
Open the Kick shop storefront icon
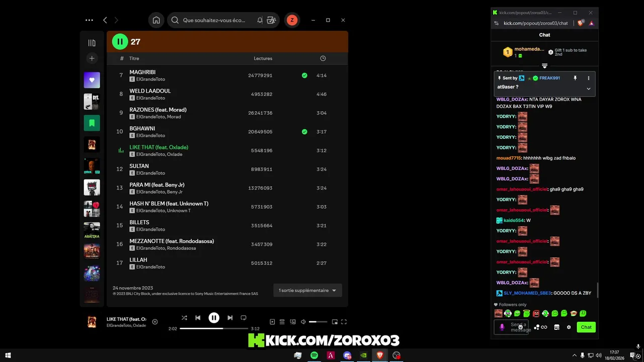[x=556, y=327]
